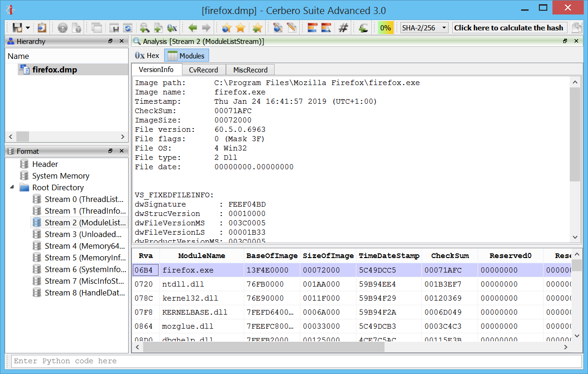588x374 pixels.
Task: Click the document with globe icon
Action: click(278, 28)
